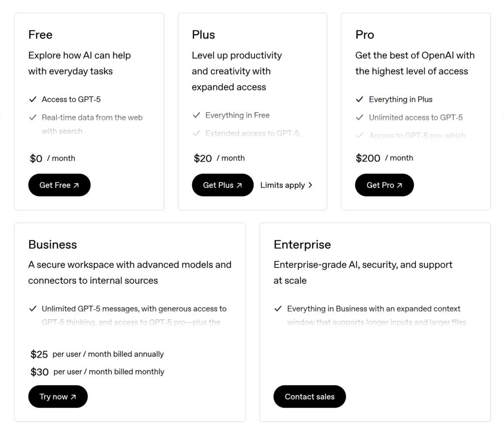Select the Get Plus button
504x433 pixels.
click(x=222, y=185)
